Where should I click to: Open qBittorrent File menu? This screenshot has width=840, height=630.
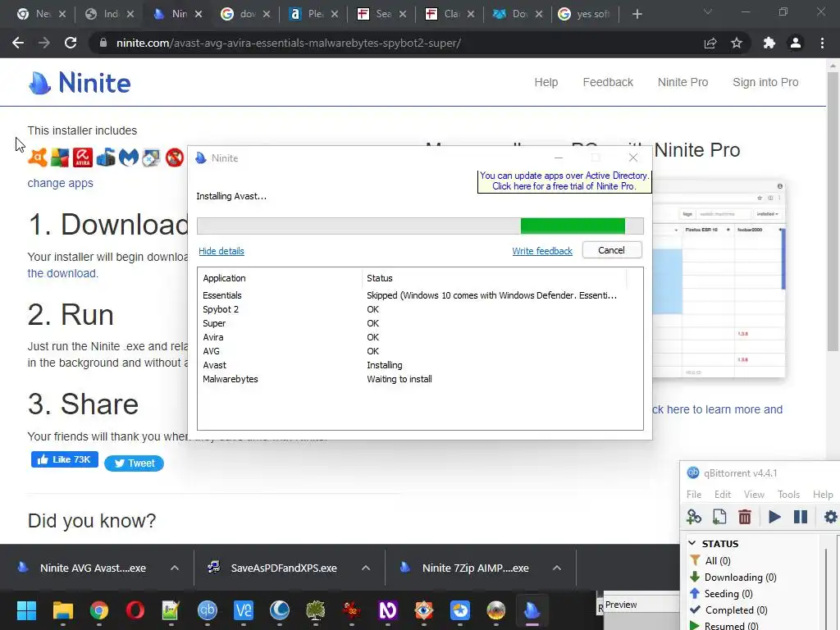pos(694,495)
